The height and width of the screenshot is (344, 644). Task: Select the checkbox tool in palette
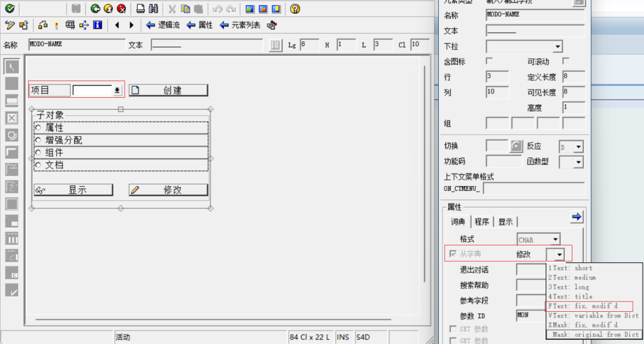coord(11,118)
